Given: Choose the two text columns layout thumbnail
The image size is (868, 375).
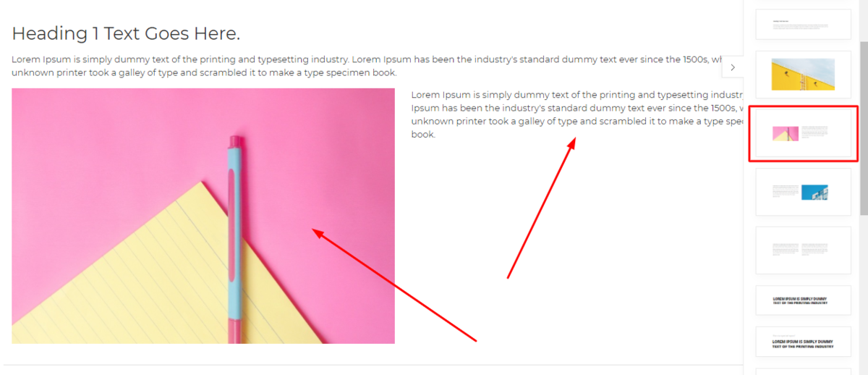Looking at the screenshot, I should point(803,250).
